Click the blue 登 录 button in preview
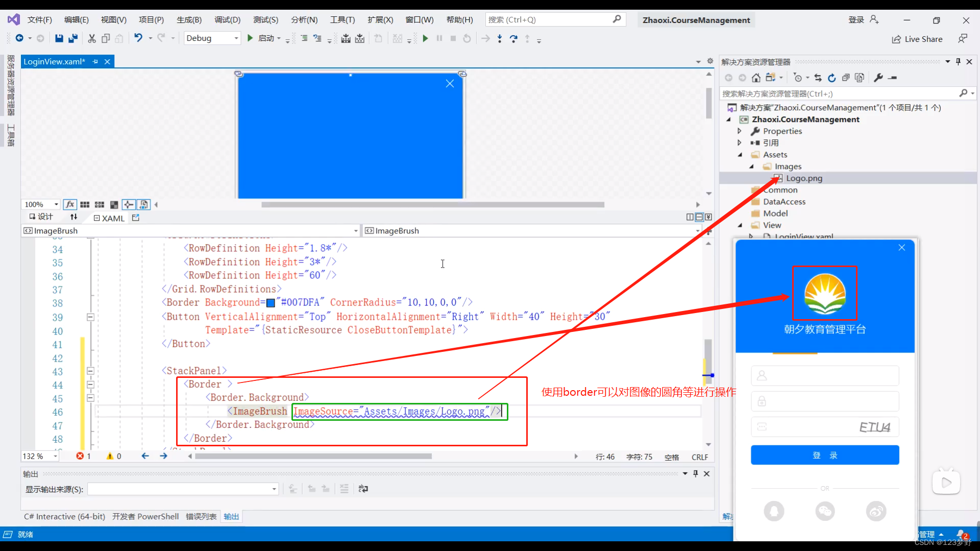This screenshot has width=980, height=551. (x=825, y=455)
